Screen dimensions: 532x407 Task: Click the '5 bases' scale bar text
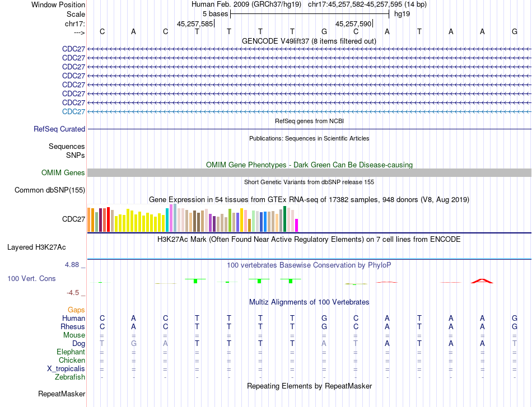(x=216, y=14)
